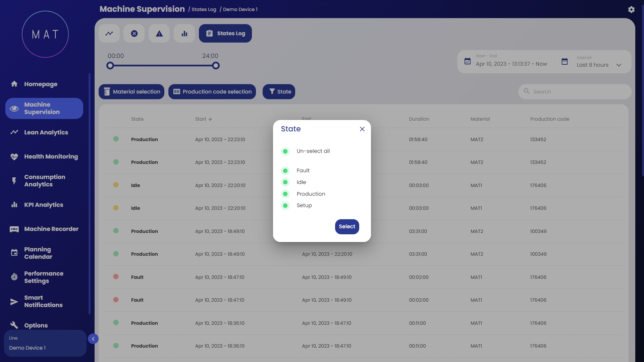The image size is (644, 362).
Task: Click the settings gear icon in header
Action: point(631,9)
